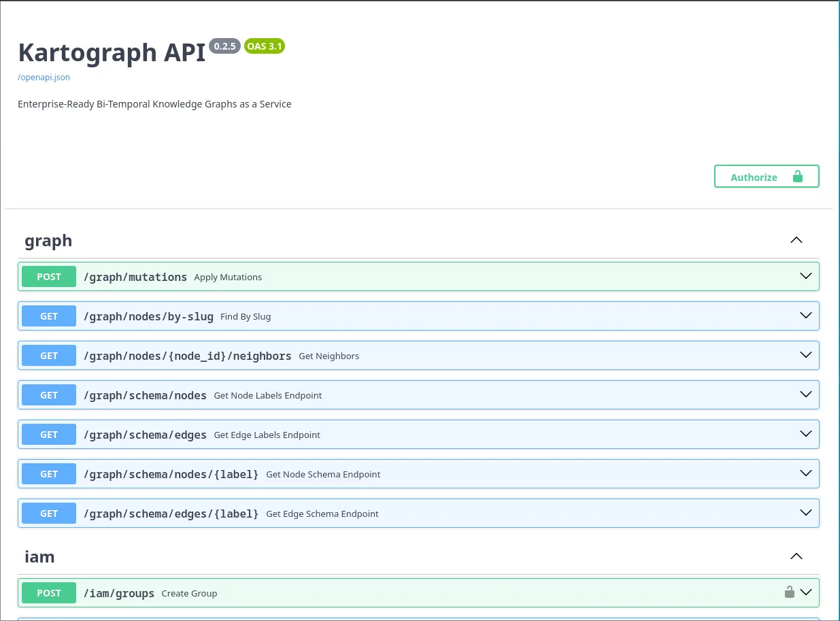The image size is (840, 621).
Task: Select the graph section header
Action: [48, 240]
